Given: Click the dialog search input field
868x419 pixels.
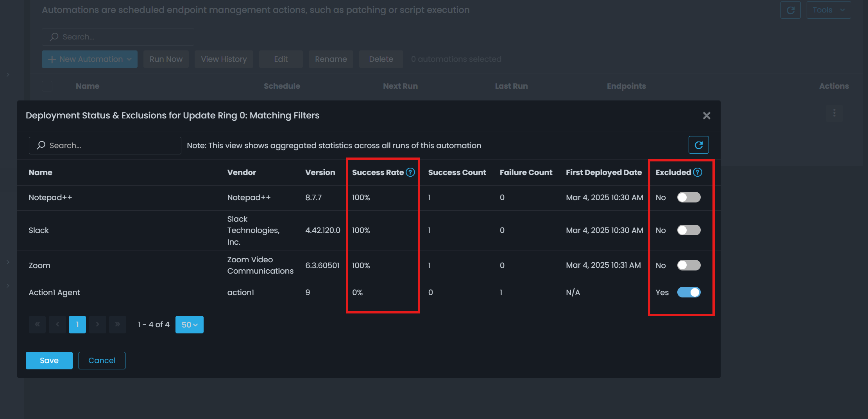Looking at the screenshot, I should 105,145.
